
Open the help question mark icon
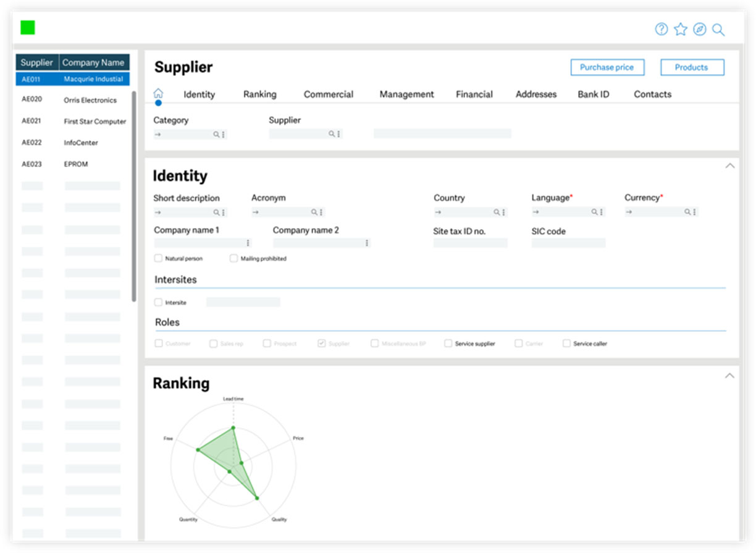point(661,29)
